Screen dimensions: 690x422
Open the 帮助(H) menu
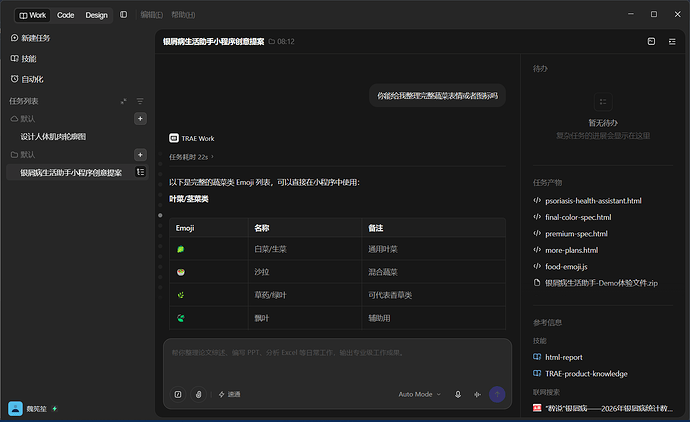[x=183, y=15]
